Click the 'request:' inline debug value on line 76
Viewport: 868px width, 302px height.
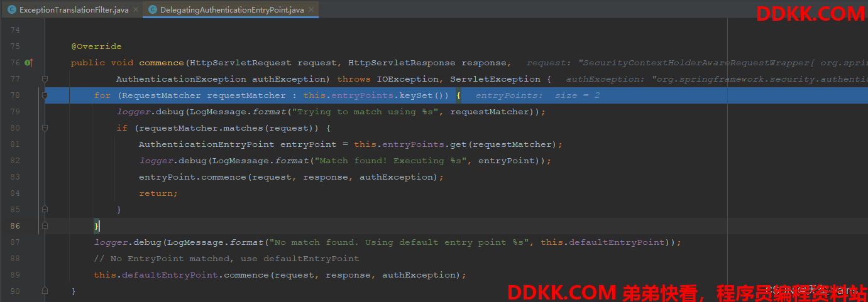697,63
